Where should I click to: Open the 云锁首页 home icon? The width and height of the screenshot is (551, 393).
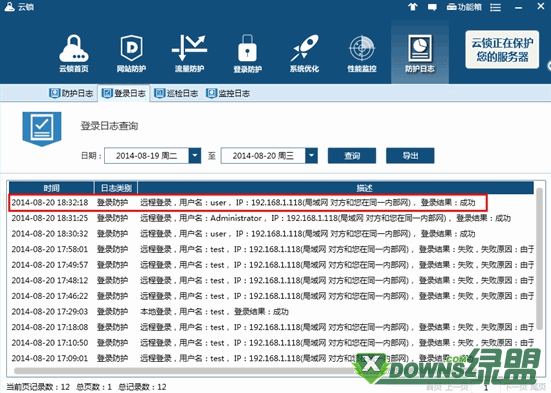coord(74,53)
